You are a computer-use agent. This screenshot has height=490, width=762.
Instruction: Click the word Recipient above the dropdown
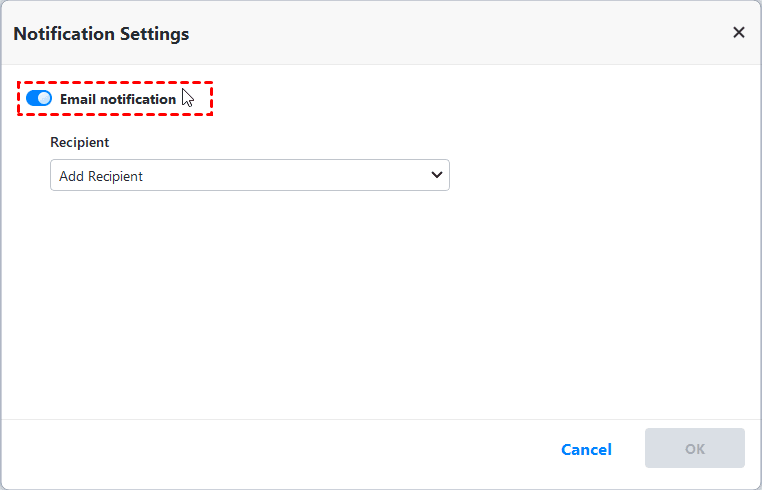[x=80, y=142]
